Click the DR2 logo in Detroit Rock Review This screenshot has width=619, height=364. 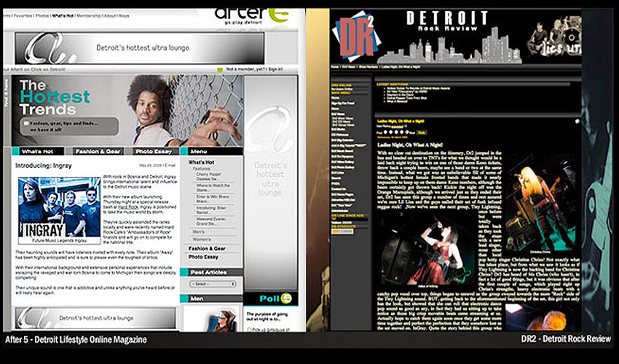tap(357, 36)
